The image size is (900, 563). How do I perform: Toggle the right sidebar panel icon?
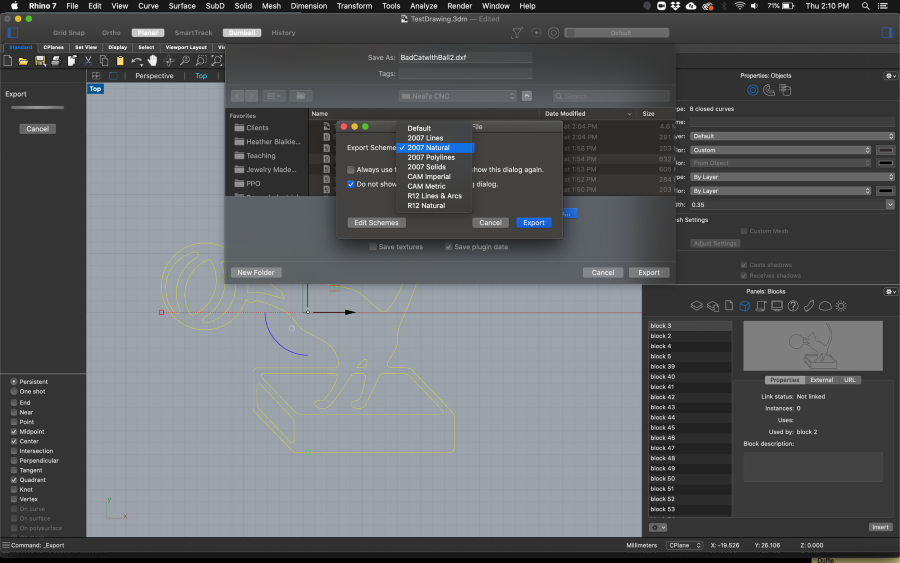pyautogui.click(x=887, y=33)
